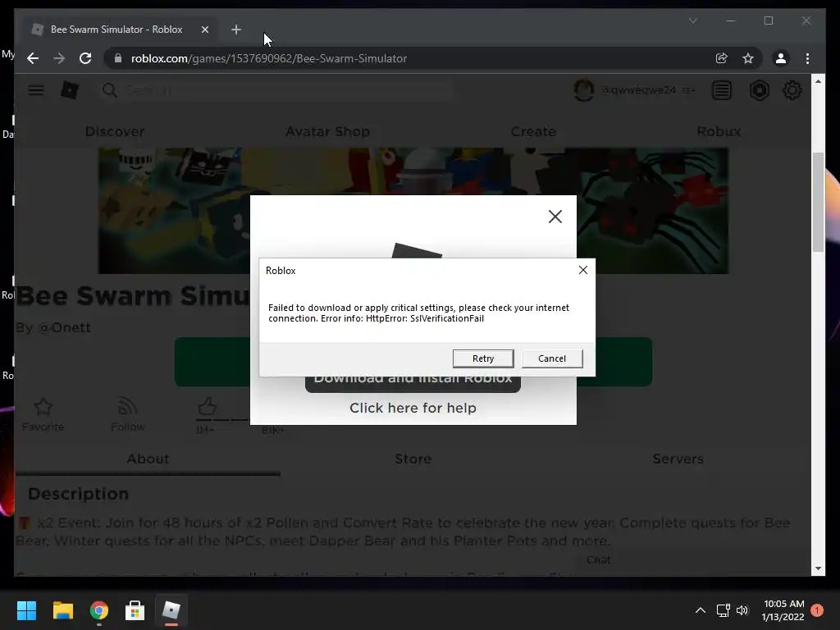
Task: Switch to the Store tab
Action: point(413,459)
